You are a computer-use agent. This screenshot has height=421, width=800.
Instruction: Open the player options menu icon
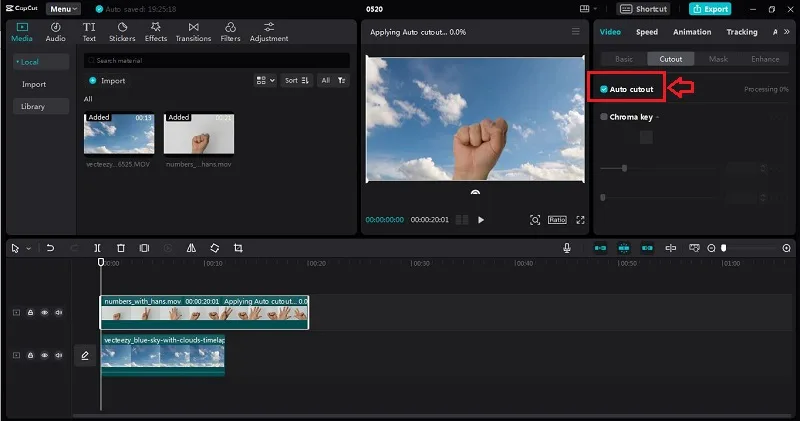[576, 32]
